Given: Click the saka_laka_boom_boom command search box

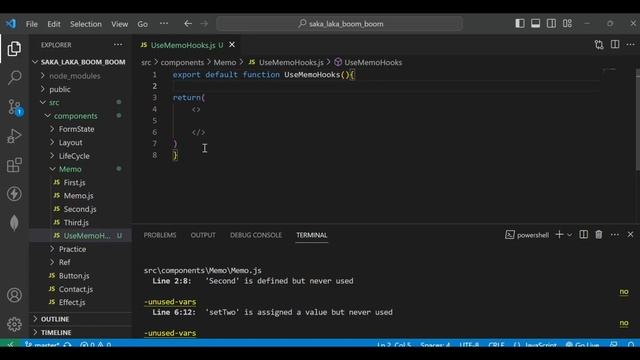Looking at the screenshot, I should coord(340,24).
